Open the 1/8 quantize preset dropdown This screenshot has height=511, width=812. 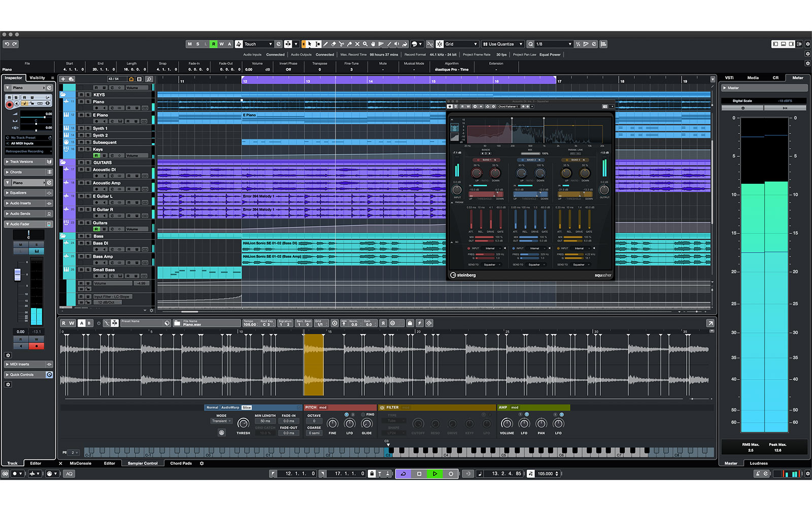[x=554, y=44]
